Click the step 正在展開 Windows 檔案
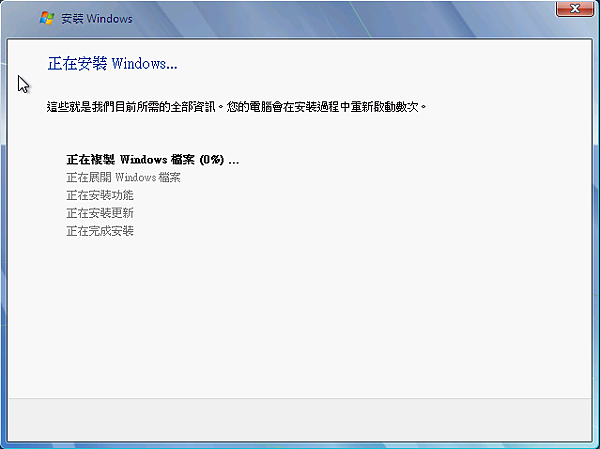This screenshot has height=449, width=600. click(123, 178)
